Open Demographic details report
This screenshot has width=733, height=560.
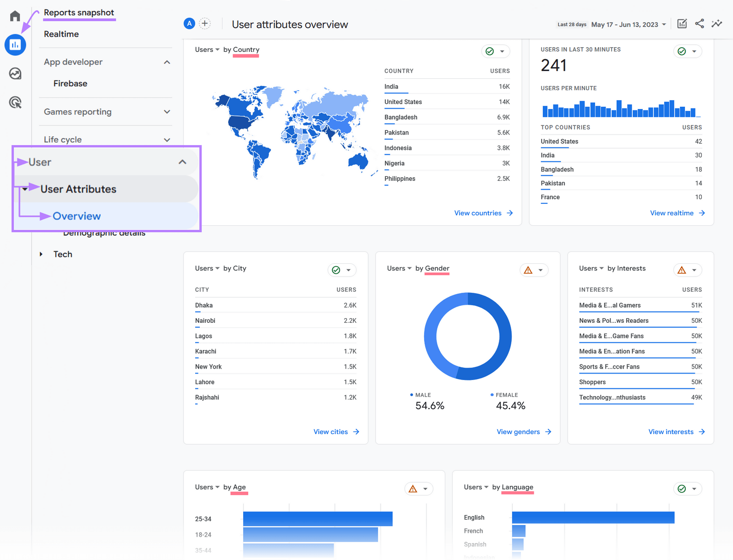[x=104, y=233]
